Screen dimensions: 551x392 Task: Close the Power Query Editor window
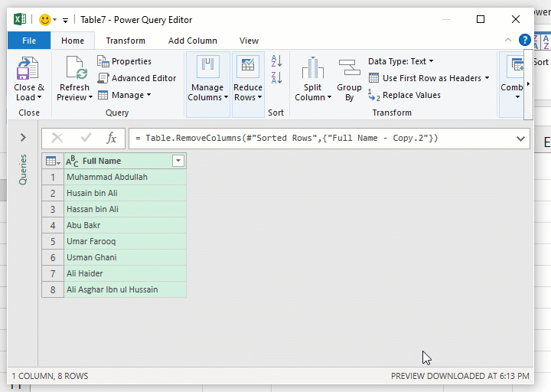(516, 19)
